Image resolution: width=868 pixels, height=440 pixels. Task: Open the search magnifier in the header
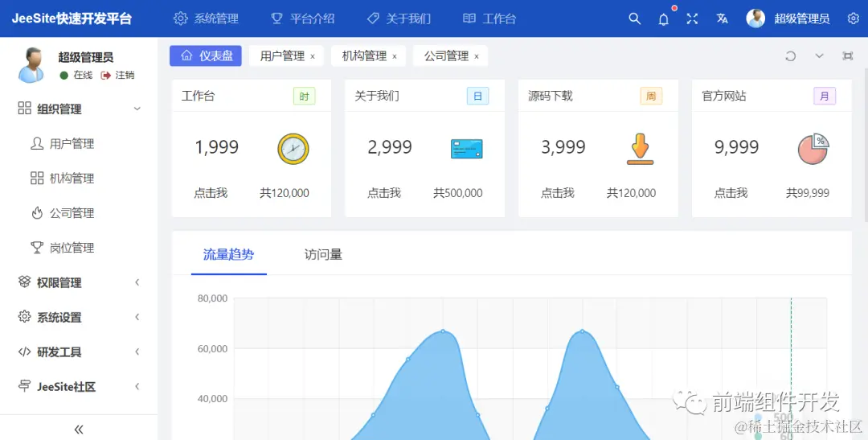tap(634, 19)
